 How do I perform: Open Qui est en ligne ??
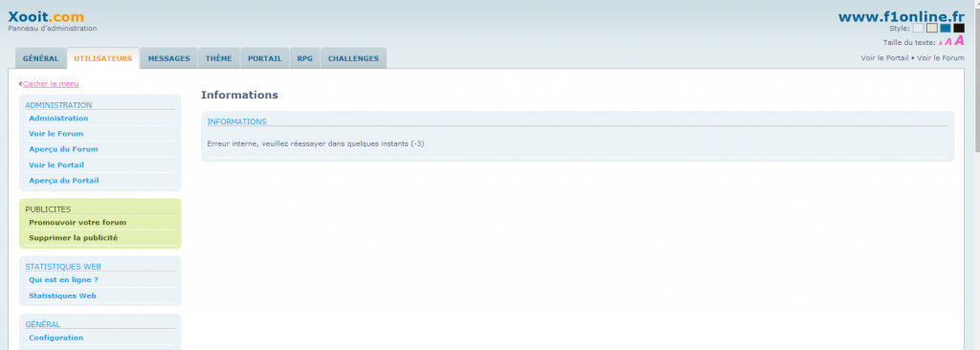point(64,280)
